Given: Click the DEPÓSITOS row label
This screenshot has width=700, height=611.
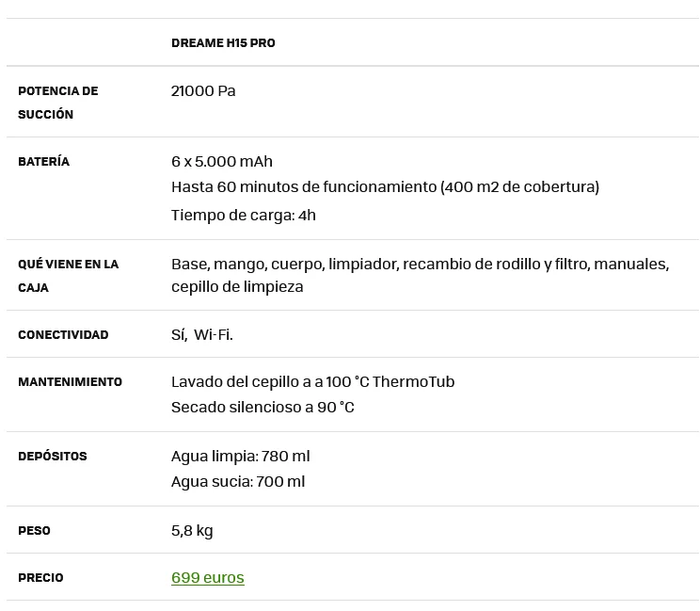Looking at the screenshot, I should click(52, 457).
